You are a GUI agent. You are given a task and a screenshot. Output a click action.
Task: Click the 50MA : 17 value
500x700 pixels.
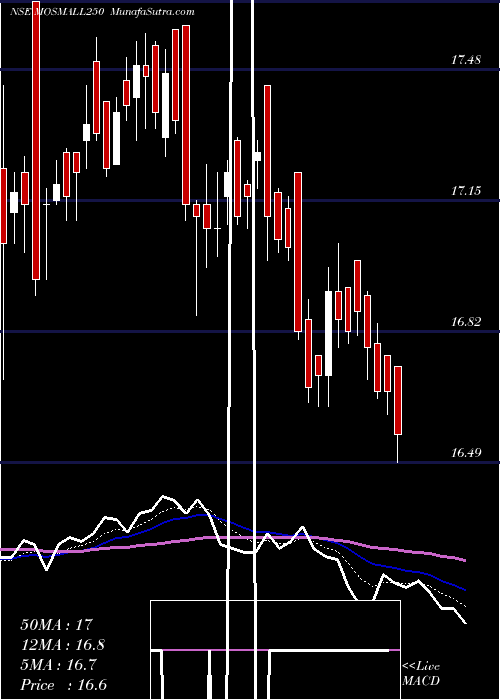click(x=57, y=624)
